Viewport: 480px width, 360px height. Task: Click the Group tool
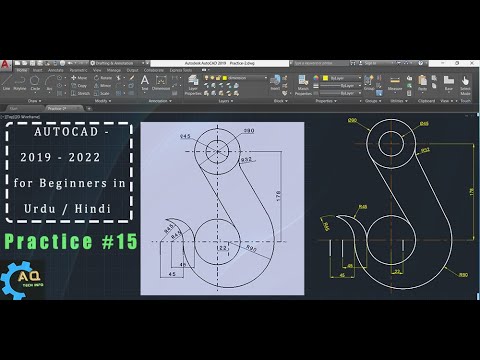[x=369, y=83]
